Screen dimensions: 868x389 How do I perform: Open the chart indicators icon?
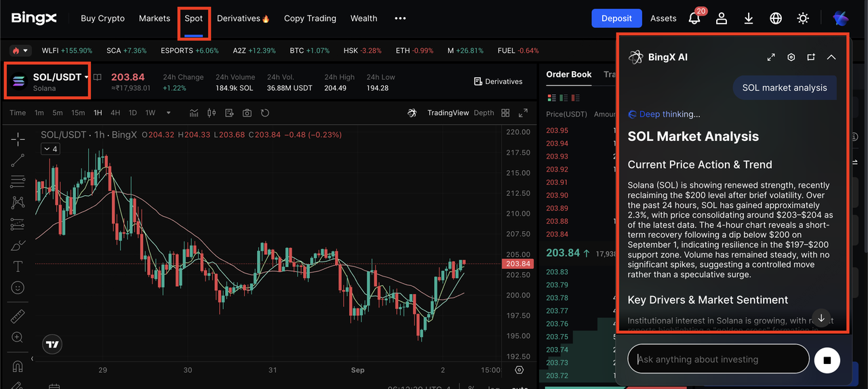click(x=194, y=113)
